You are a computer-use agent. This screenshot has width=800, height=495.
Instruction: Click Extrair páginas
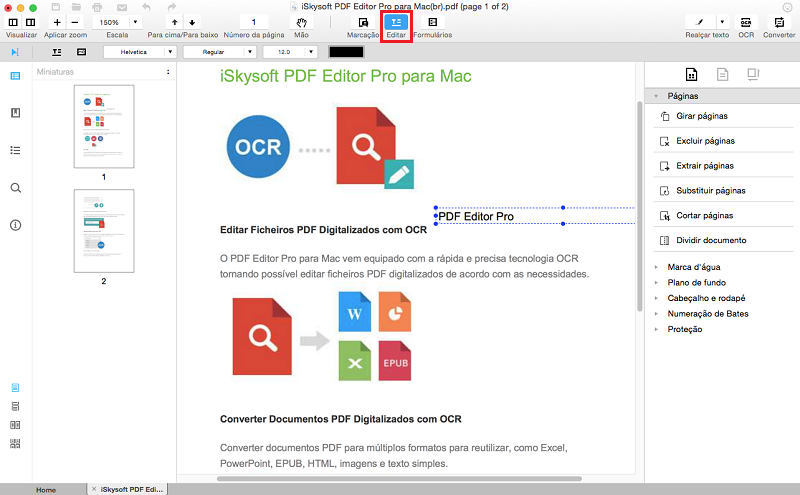(x=705, y=166)
